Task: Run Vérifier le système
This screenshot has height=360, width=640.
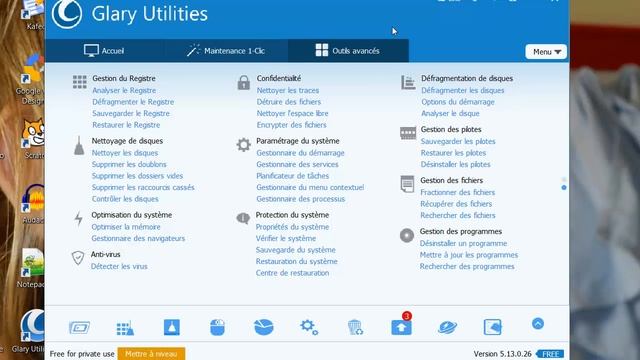Action: pyautogui.click(x=286, y=238)
